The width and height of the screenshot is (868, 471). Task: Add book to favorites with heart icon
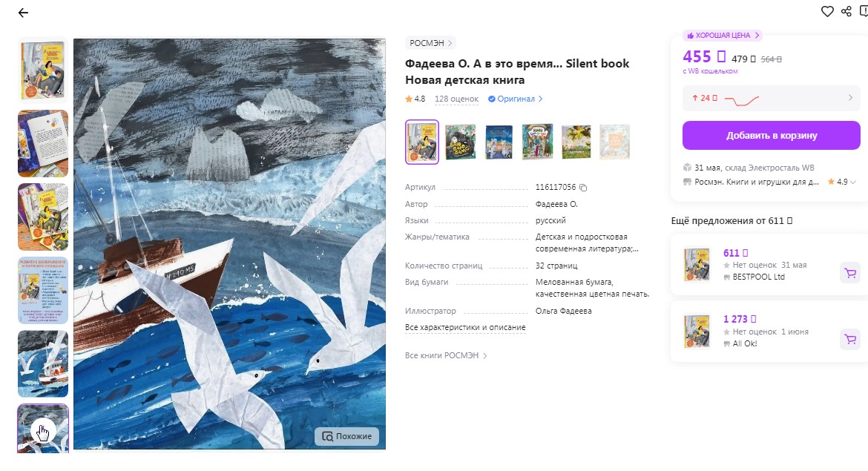click(x=827, y=12)
